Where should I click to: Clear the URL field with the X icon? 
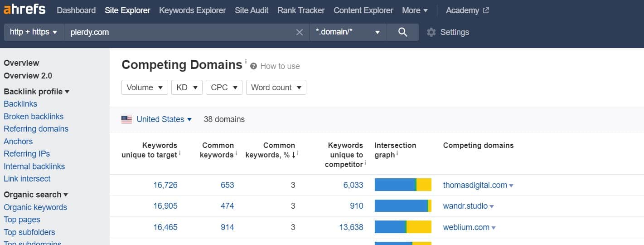click(299, 32)
